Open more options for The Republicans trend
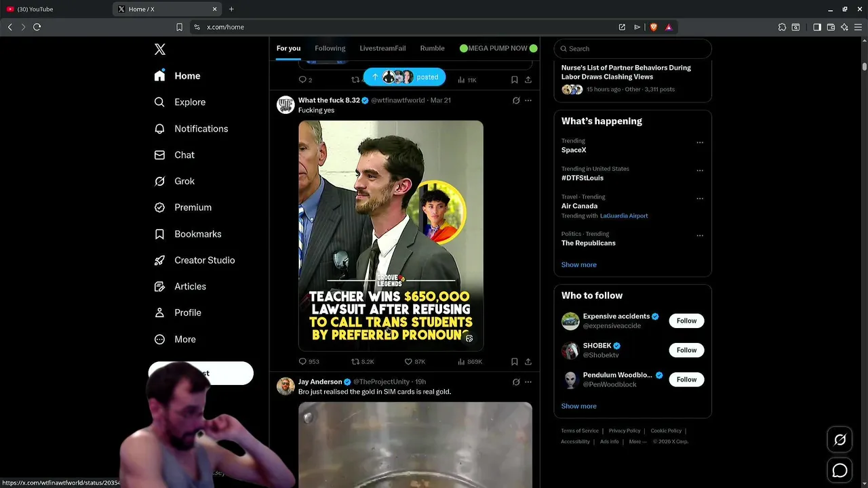 point(700,235)
